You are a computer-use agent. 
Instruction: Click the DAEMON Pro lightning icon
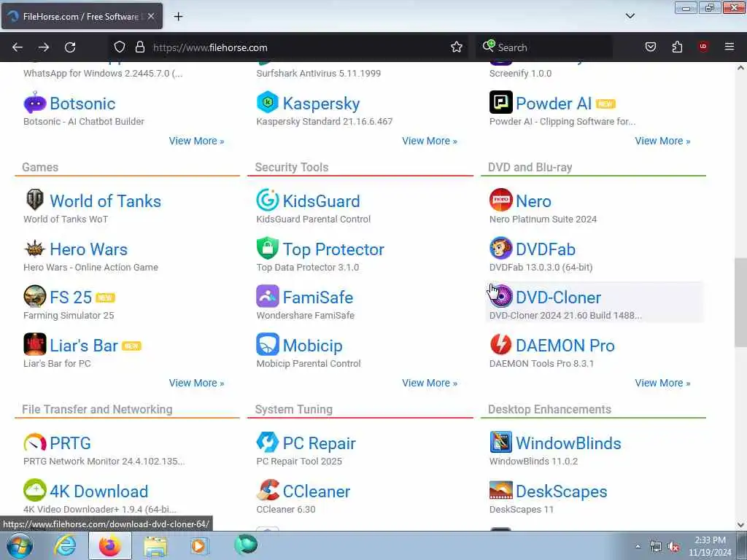click(500, 344)
